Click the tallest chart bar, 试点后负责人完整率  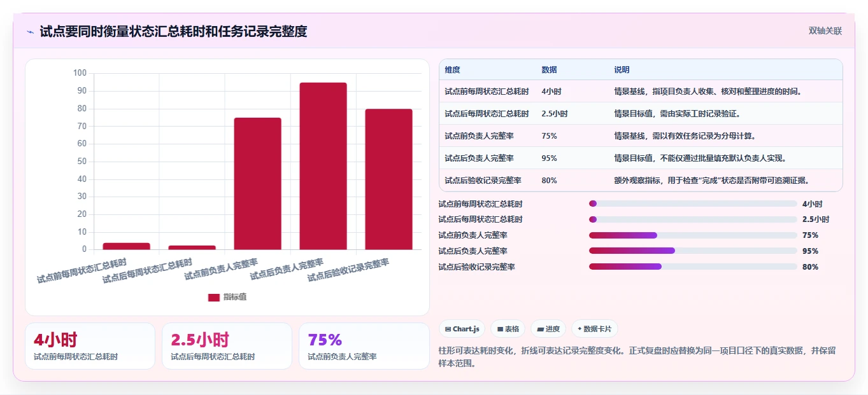pos(323,166)
